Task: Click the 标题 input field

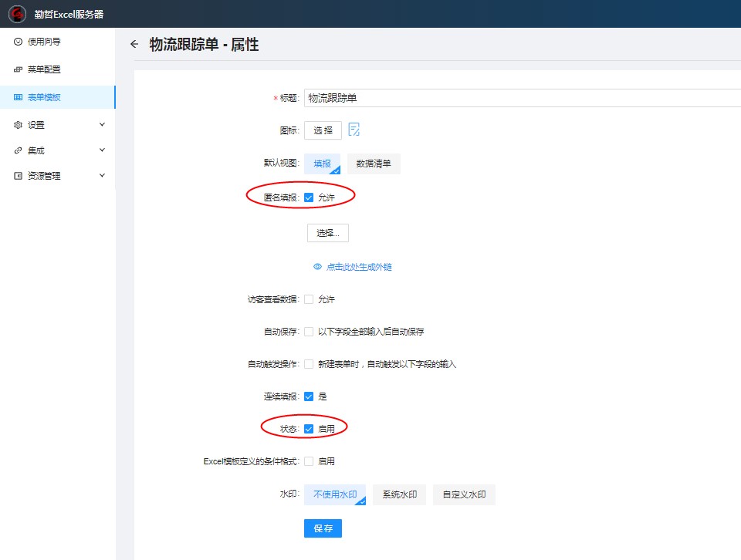Action: pos(517,98)
